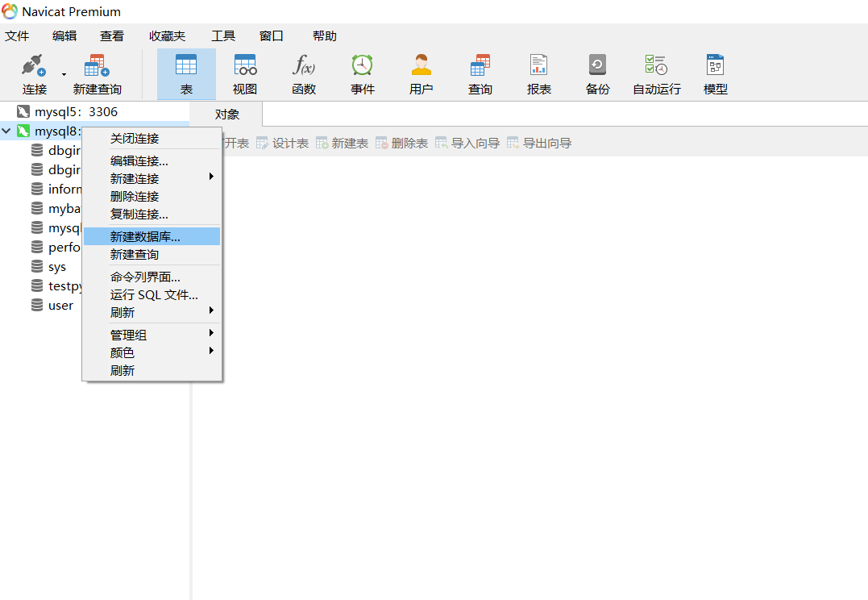The image size is (868, 600).
Task: Click the 连接 (Connection) toolbar icon
Action: (34, 73)
